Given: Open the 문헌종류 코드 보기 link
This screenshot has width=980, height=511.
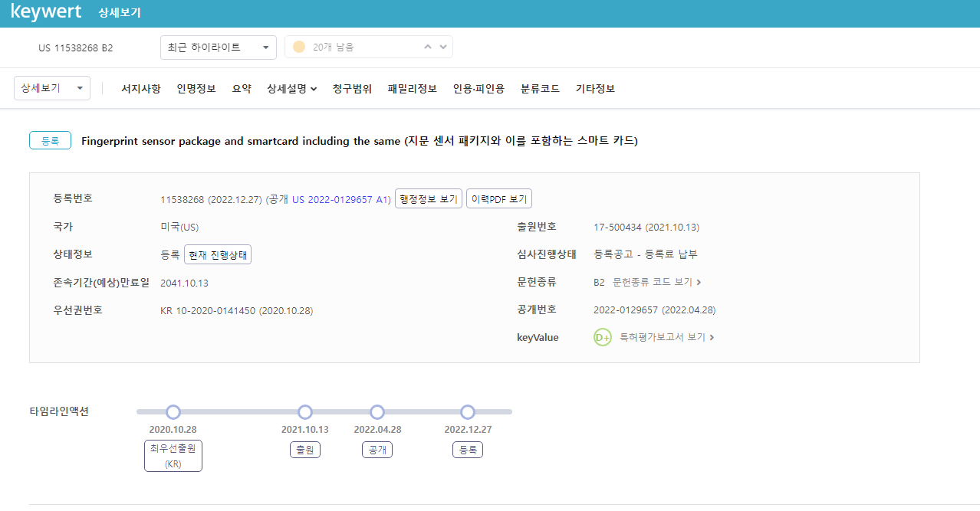Looking at the screenshot, I should [x=656, y=282].
